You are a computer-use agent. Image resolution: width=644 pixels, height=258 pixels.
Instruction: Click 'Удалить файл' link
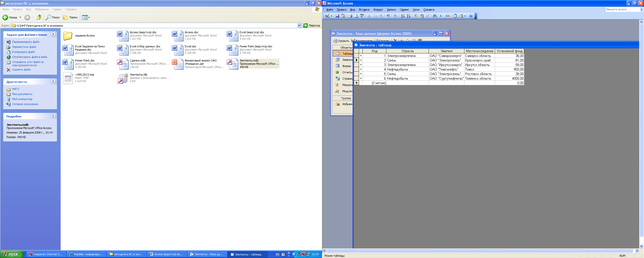pyautogui.click(x=21, y=70)
